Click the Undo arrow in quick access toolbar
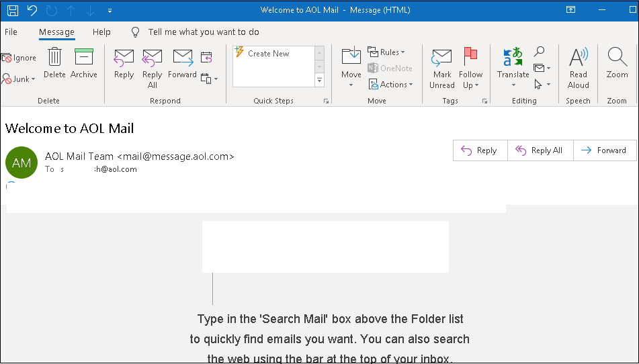This screenshot has height=364, width=639. [x=32, y=10]
